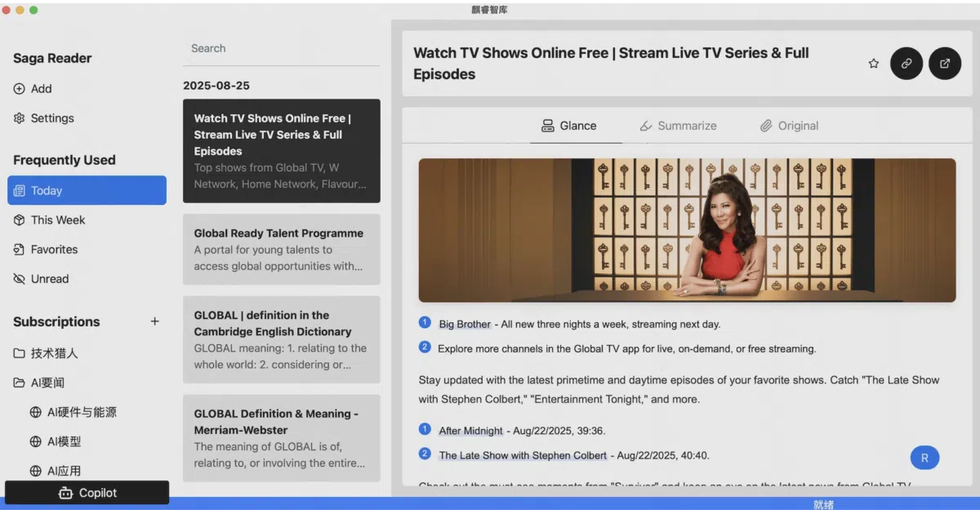Click the Search input field
Image resolution: width=980 pixels, height=514 pixels.
pos(281,49)
